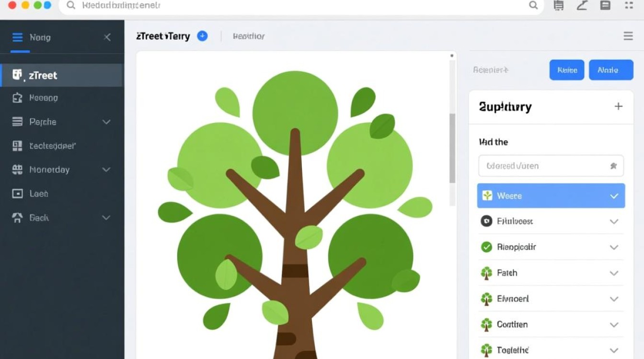Click the hamburger menu icon in sidebar header
Viewport: 644px width, 359px height.
point(17,37)
